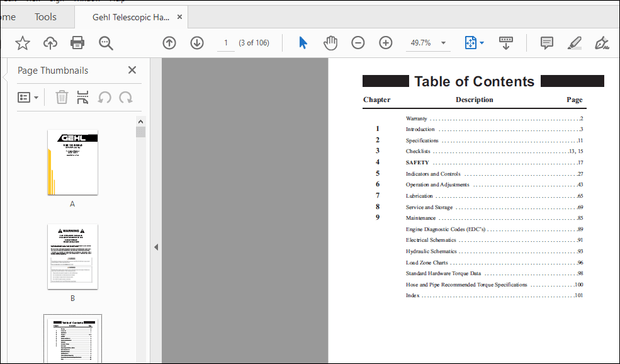The width and height of the screenshot is (620, 364).
Task: Print the document with printer icon
Action: [77, 42]
